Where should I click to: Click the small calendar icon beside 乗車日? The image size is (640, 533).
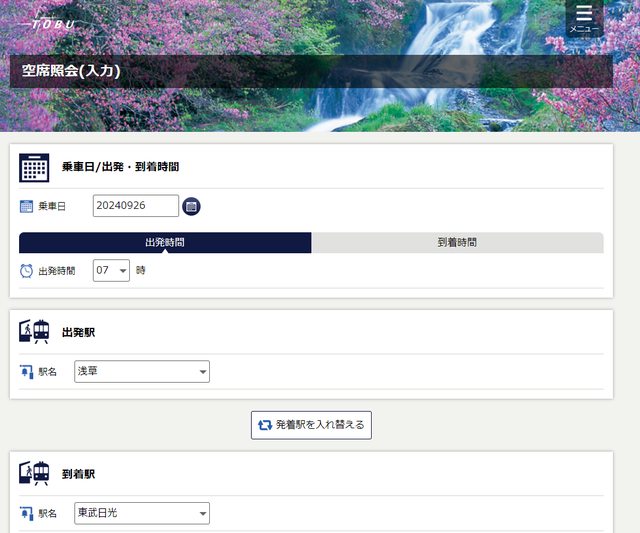pos(27,207)
